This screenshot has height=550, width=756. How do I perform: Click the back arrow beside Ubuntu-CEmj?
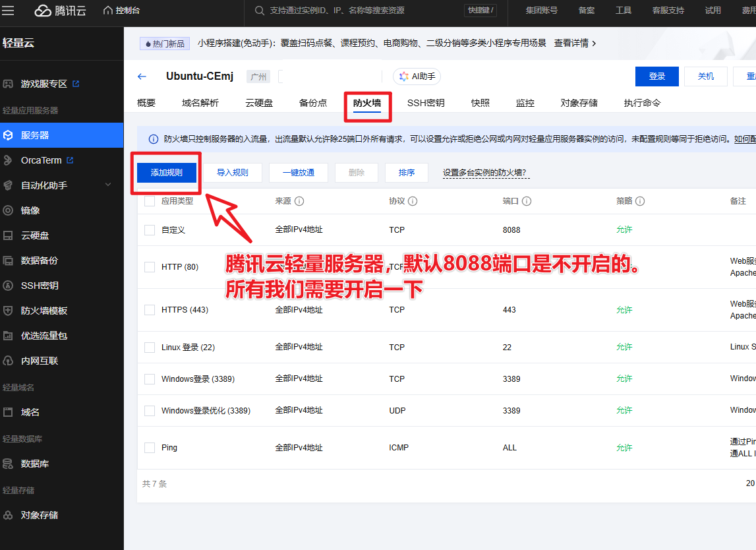pos(142,76)
